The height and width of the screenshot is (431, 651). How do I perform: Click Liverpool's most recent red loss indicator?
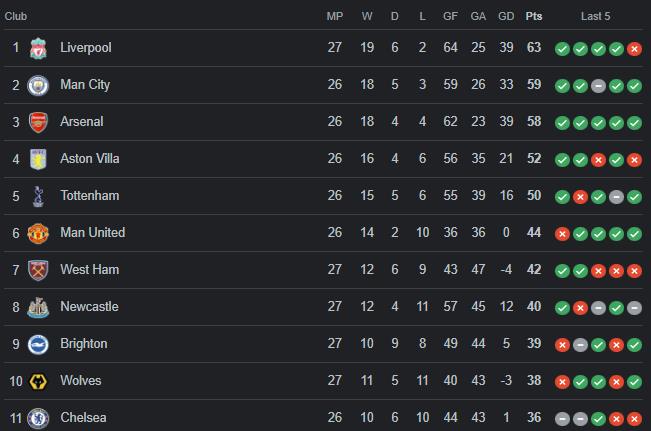(x=634, y=49)
